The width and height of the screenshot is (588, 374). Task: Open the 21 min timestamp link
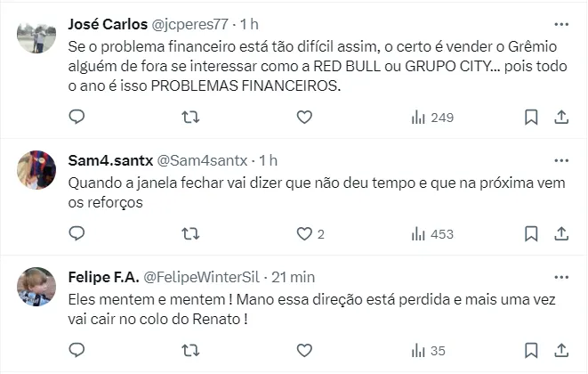coord(293,277)
